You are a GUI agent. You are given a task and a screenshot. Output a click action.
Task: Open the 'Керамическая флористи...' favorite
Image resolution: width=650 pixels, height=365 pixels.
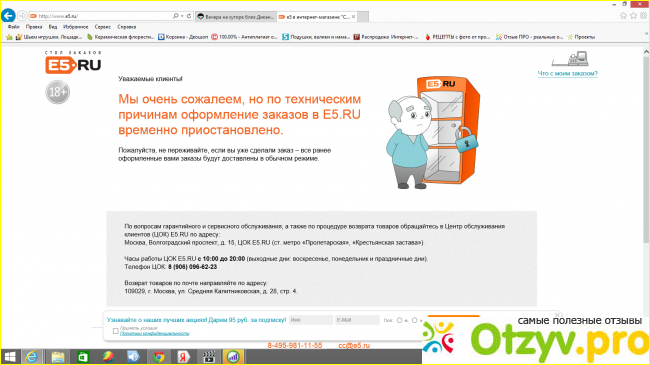[x=120, y=37]
